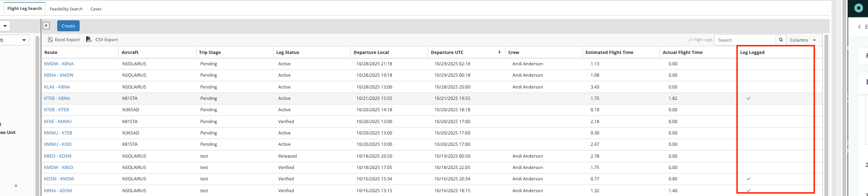Click the back chevron in right panel
The image size is (868, 196).
[x=859, y=27]
